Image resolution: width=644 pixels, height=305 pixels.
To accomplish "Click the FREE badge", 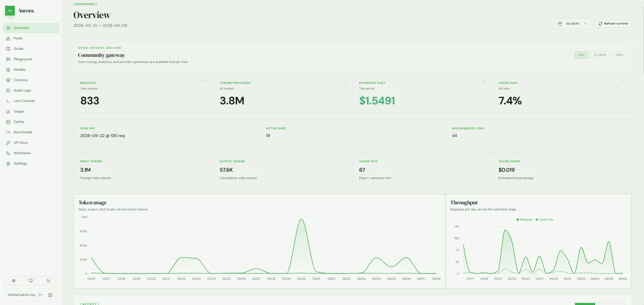I will [x=619, y=55].
